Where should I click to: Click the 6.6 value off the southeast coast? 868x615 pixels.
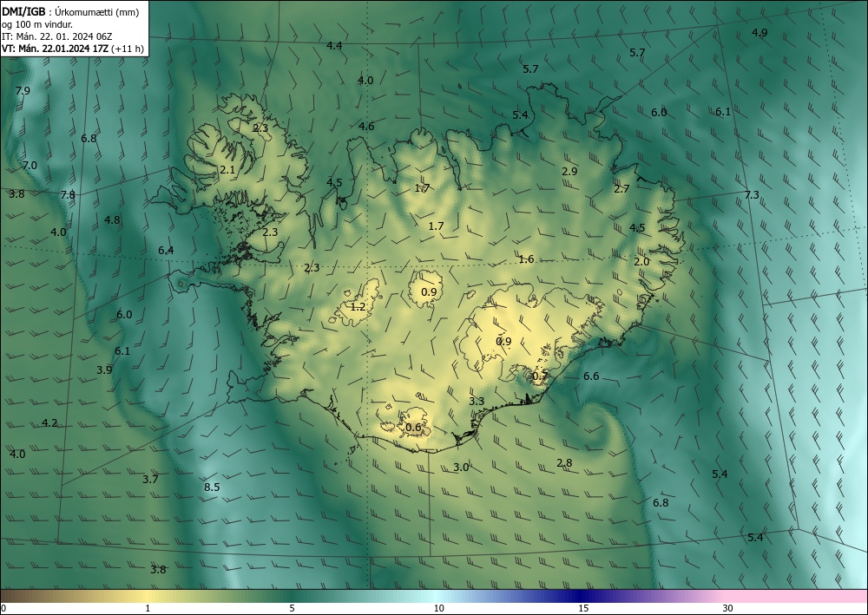coord(591,376)
